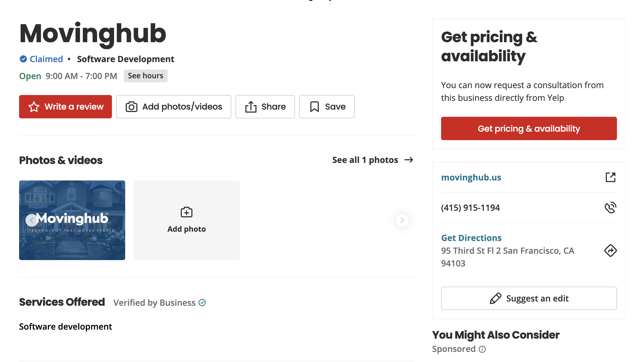Click the bookmark Save icon

314,107
